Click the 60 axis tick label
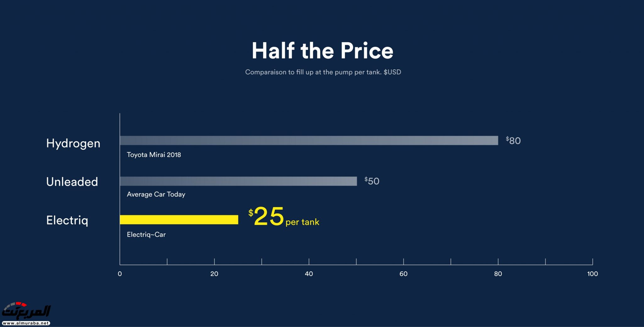Viewport: 644px width, 327px height. click(x=403, y=274)
